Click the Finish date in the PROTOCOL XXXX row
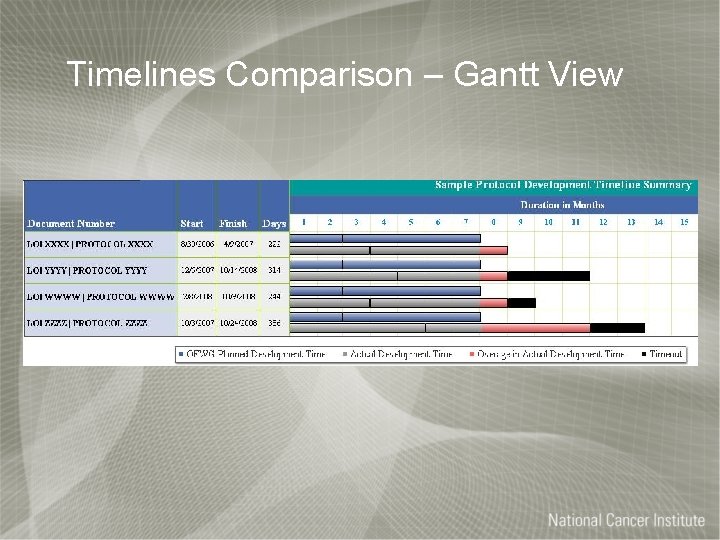The width and height of the screenshot is (720, 540). (x=238, y=244)
